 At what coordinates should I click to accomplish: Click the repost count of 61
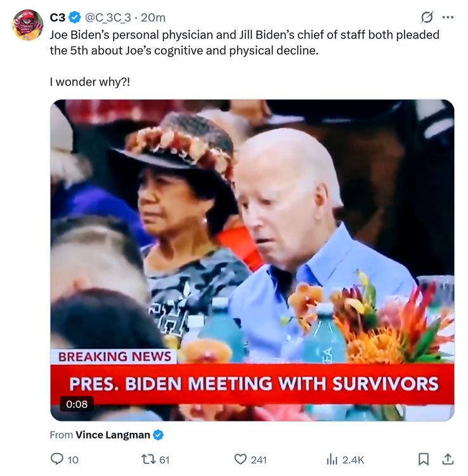[x=164, y=459]
